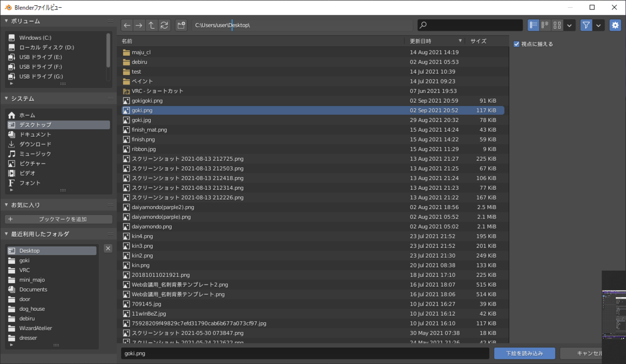The height and width of the screenshot is (364, 626).
Task: Open the maju_cl folder
Action: pos(313,52)
